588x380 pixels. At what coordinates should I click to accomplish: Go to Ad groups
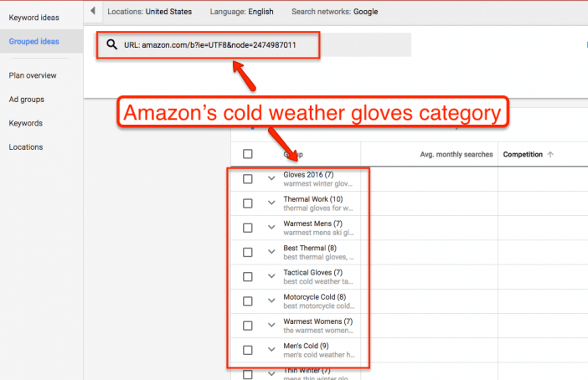[26, 100]
